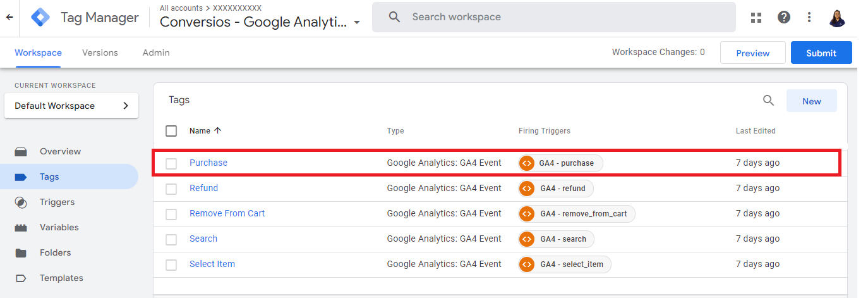Click the Workspace Changes: 0 text
The width and height of the screenshot is (868, 298).
pos(658,52)
